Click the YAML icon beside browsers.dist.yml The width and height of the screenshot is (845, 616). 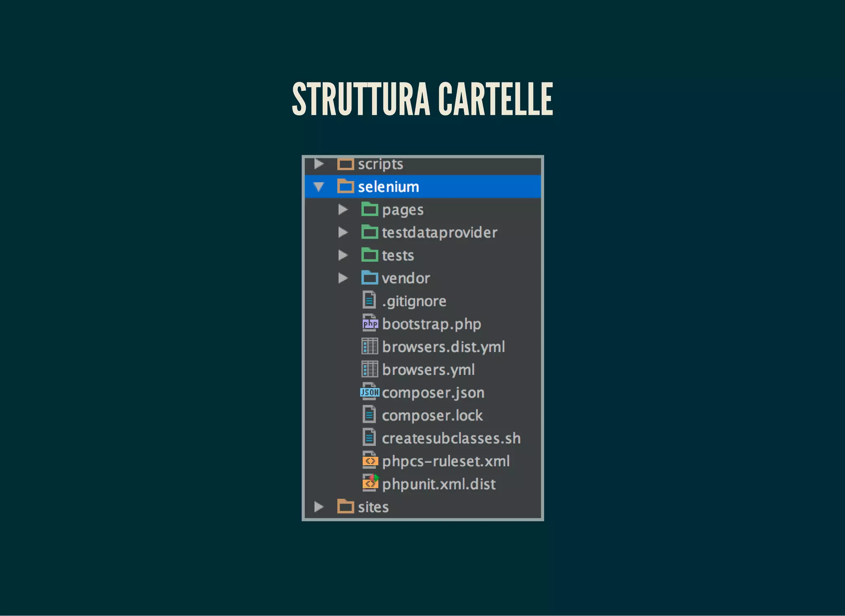click(370, 346)
